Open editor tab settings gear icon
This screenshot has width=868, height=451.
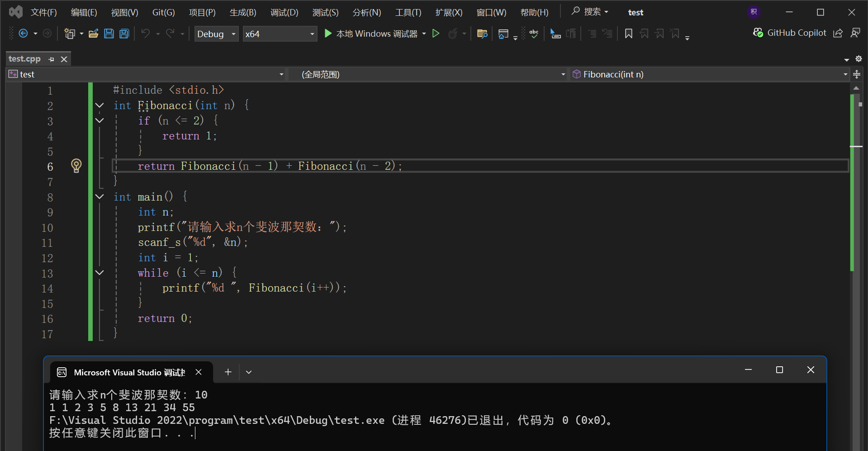[859, 59]
